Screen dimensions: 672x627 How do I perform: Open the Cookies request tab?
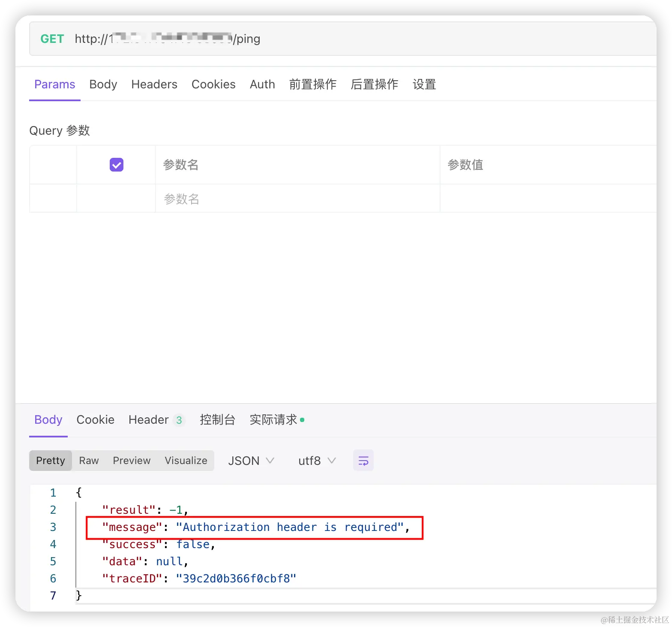pos(213,84)
